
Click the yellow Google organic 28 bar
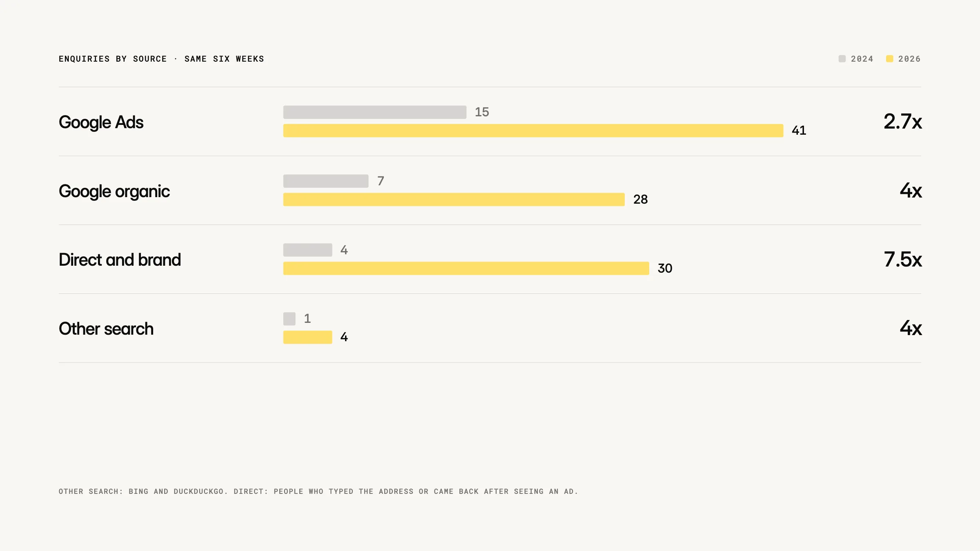[454, 200]
